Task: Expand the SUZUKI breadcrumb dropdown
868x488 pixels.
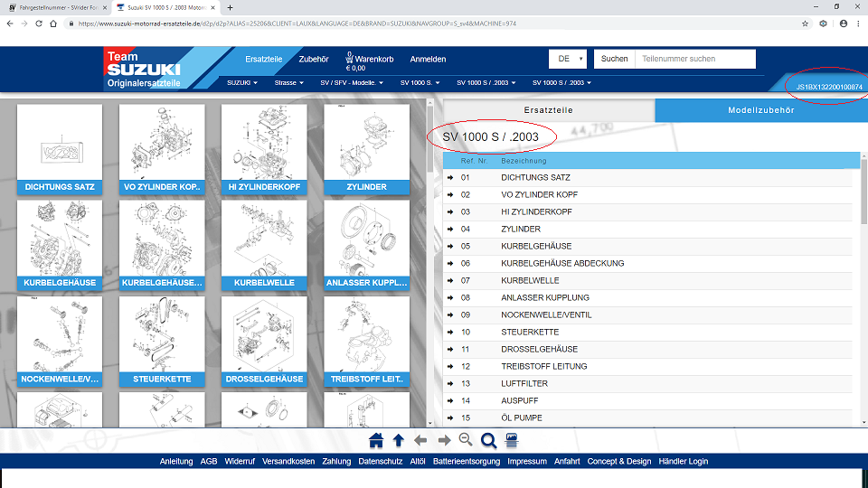Action: (x=242, y=82)
